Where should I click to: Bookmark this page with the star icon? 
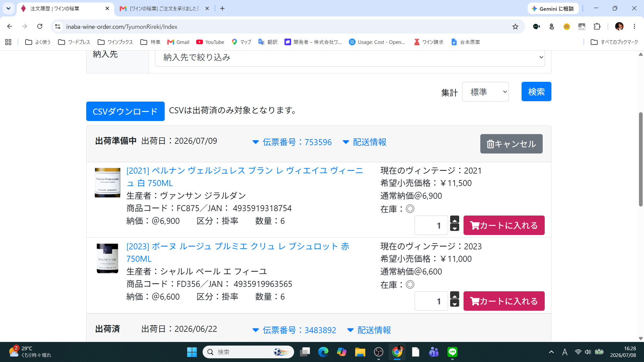tap(515, 26)
